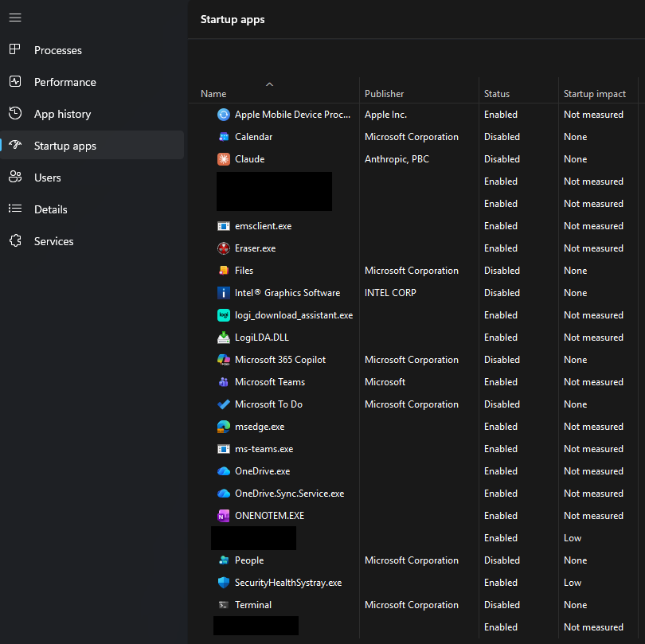
Task: Select msedge.exe entry name
Action: point(260,427)
